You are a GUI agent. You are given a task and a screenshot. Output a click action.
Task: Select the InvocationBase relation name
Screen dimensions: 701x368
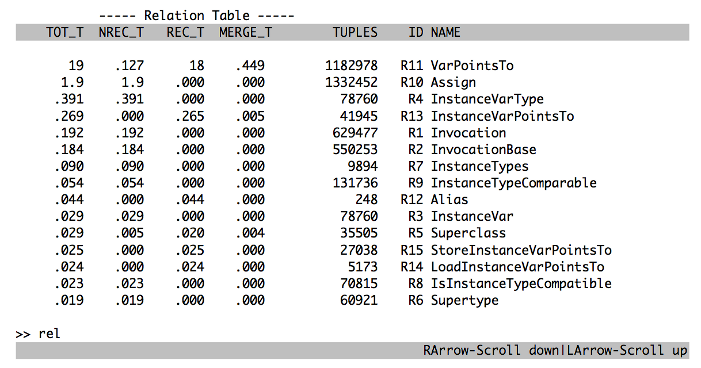click(483, 150)
